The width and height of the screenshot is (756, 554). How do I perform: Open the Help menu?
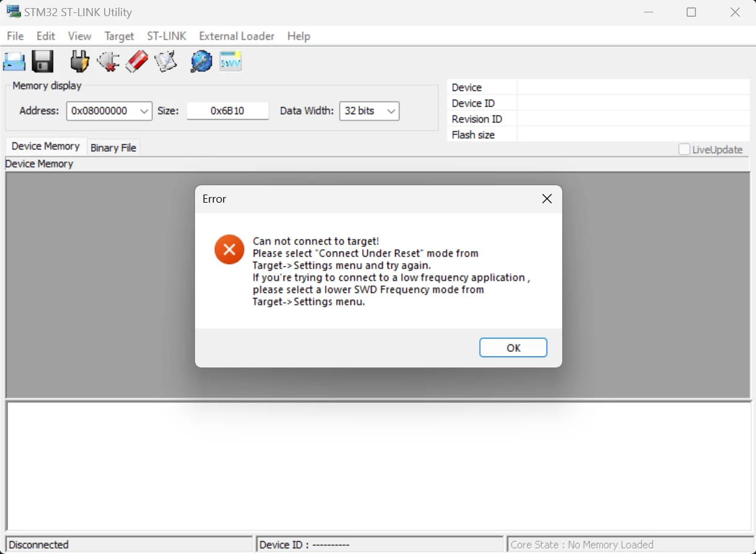coord(298,36)
